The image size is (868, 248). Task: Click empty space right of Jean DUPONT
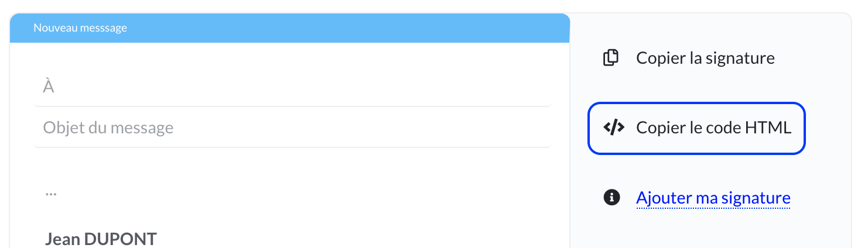pyautogui.click(x=351, y=239)
